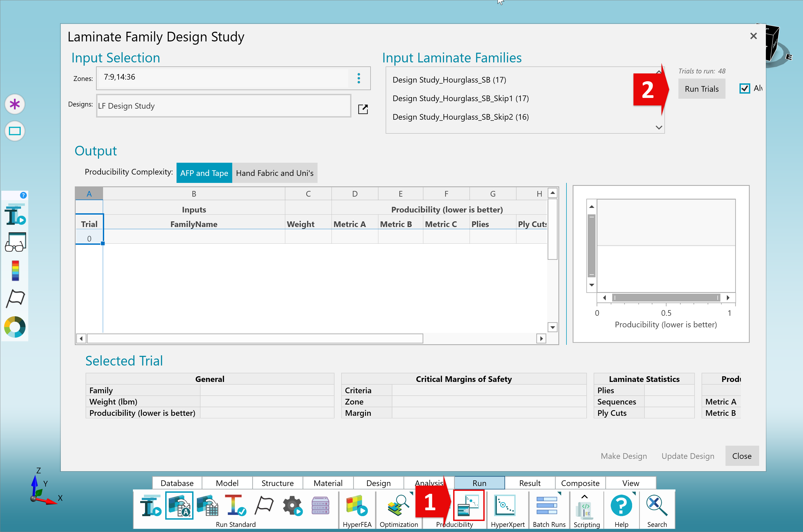Open the zones options three-dot menu

tap(359, 78)
